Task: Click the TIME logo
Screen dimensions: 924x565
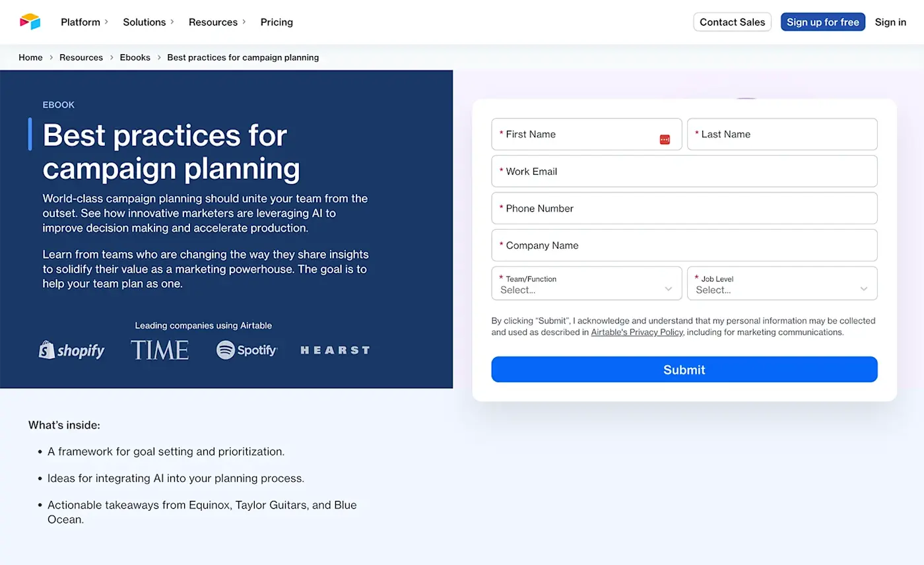Action: pyautogui.click(x=160, y=350)
